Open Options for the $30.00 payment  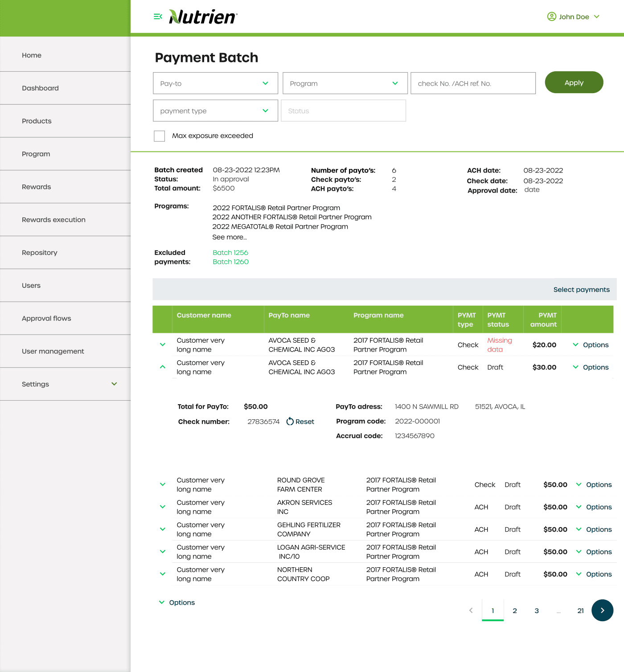coord(590,367)
